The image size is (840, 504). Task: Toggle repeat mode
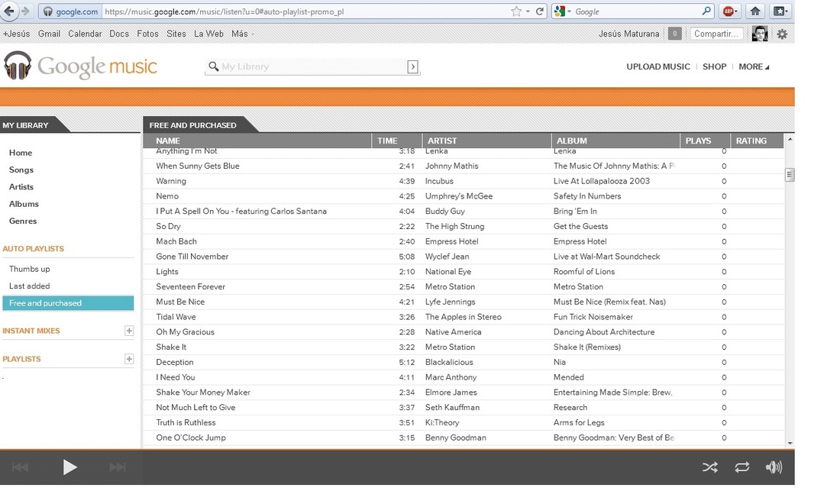pyautogui.click(x=742, y=467)
